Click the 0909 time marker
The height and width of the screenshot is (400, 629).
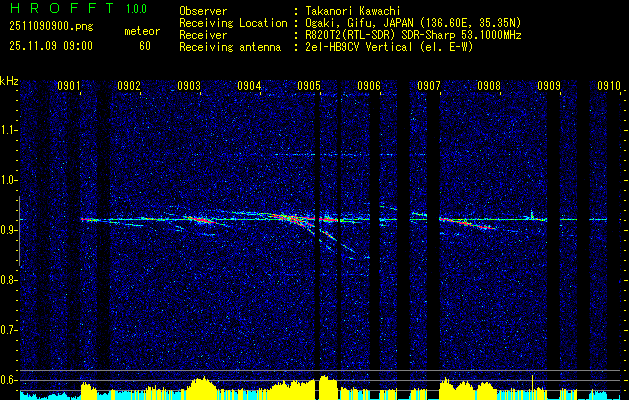click(x=549, y=85)
